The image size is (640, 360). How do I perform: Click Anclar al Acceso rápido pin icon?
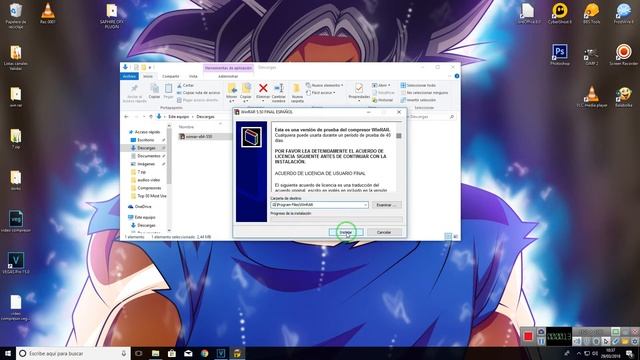click(134, 89)
